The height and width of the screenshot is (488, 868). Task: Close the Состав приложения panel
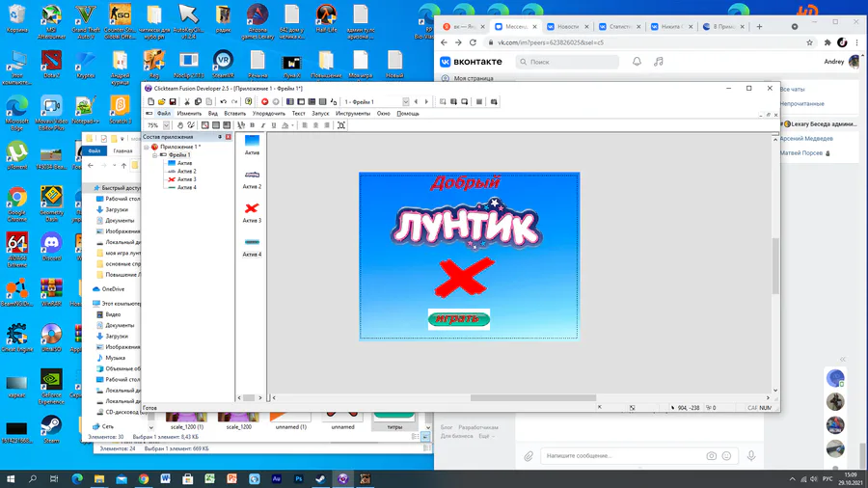click(x=228, y=137)
